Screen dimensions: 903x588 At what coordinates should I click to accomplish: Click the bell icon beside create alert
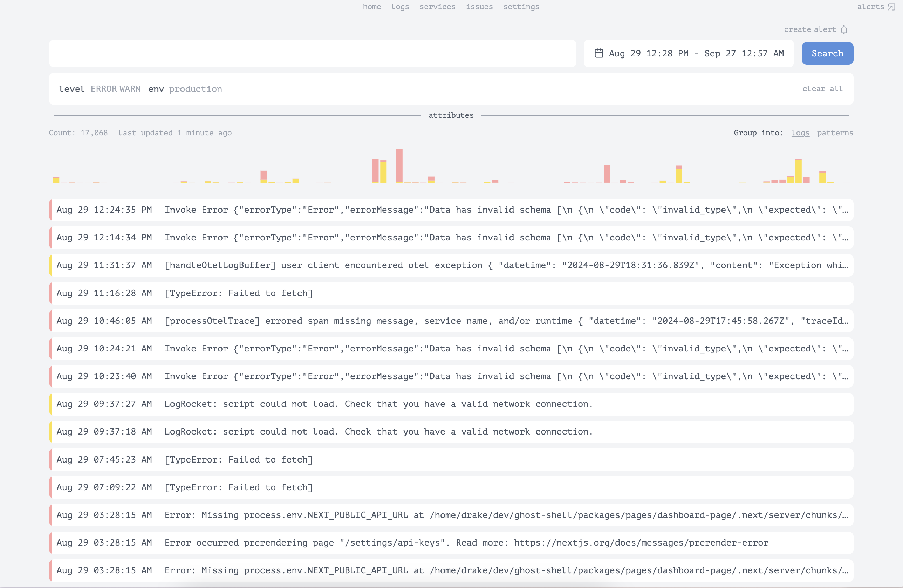pos(844,29)
